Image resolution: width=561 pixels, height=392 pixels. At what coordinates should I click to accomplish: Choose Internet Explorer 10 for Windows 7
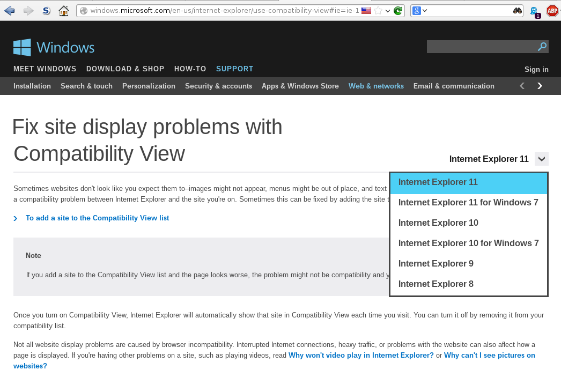pos(468,243)
